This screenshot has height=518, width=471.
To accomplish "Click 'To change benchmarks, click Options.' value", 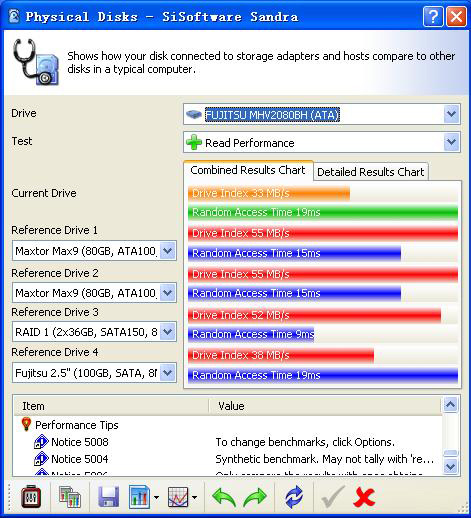I will [305, 442].
